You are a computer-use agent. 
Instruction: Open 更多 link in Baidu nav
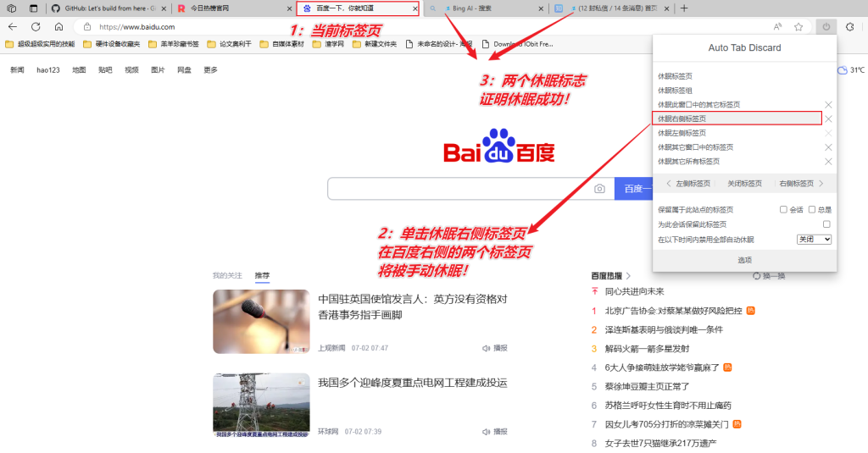pos(210,69)
